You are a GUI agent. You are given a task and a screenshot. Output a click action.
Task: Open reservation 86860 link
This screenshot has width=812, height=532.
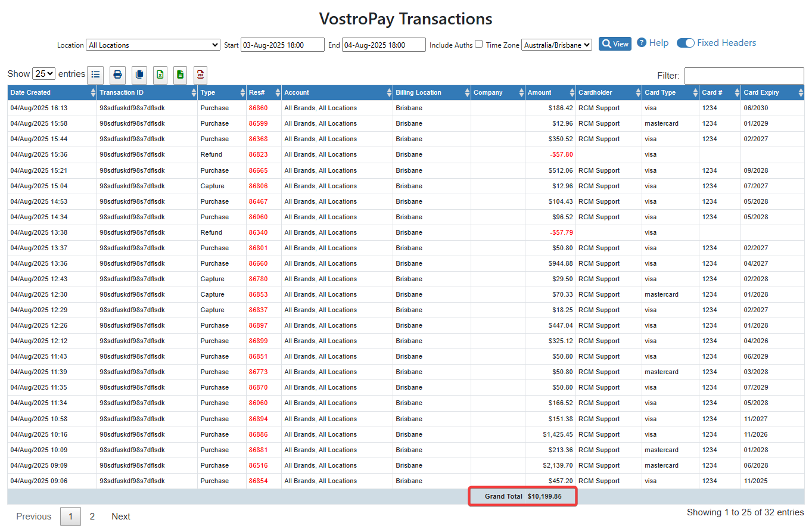click(258, 108)
